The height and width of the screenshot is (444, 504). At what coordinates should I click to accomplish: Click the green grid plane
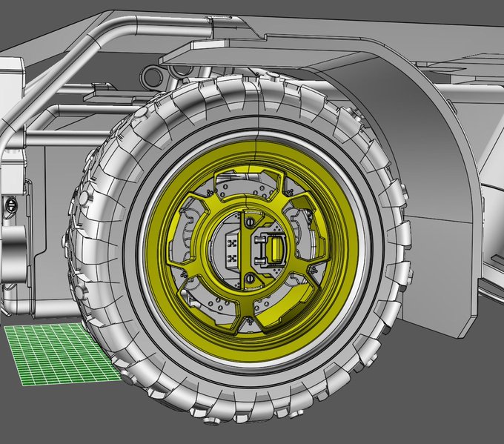[x=61, y=354]
